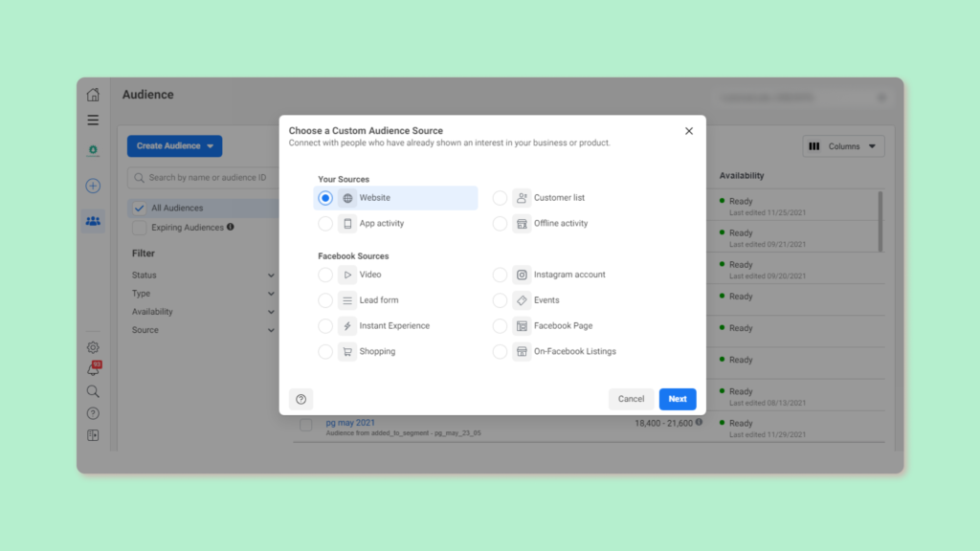Click the Cancel button
980x551 pixels.
(x=632, y=399)
